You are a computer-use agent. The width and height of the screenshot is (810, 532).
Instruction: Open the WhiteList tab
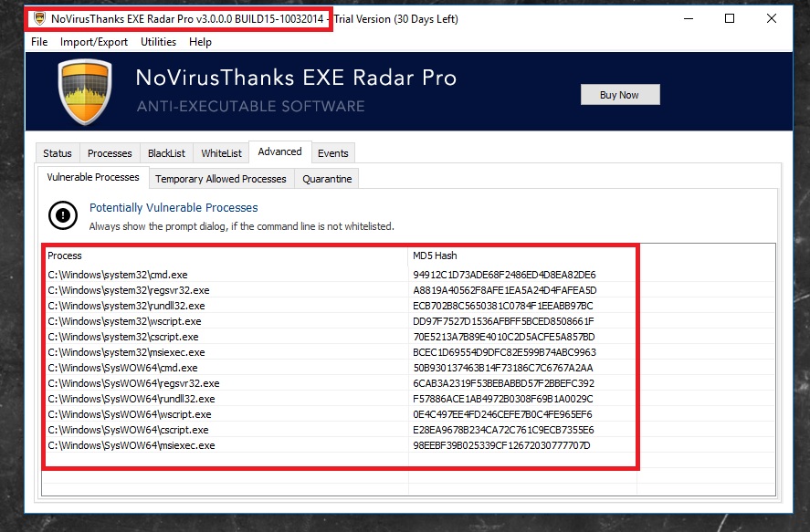coord(221,153)
